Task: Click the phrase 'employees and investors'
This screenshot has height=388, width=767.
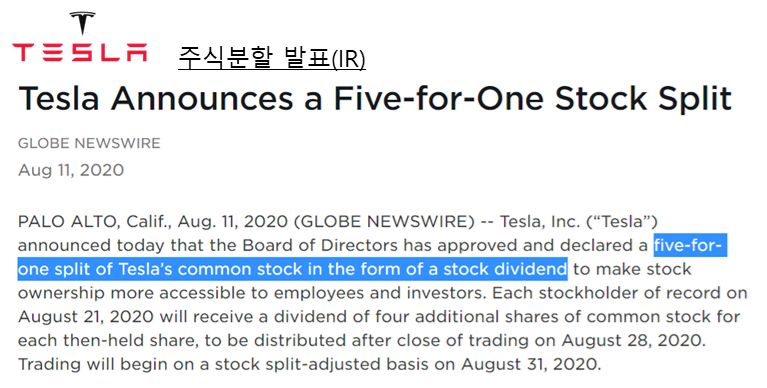Action: 381,293
